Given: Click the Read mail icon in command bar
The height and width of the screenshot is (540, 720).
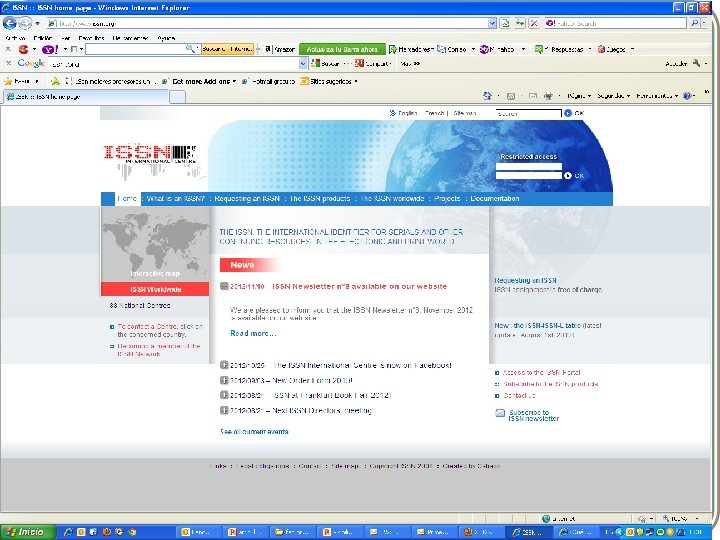Looking at the screenshot, I should [533, 96].
